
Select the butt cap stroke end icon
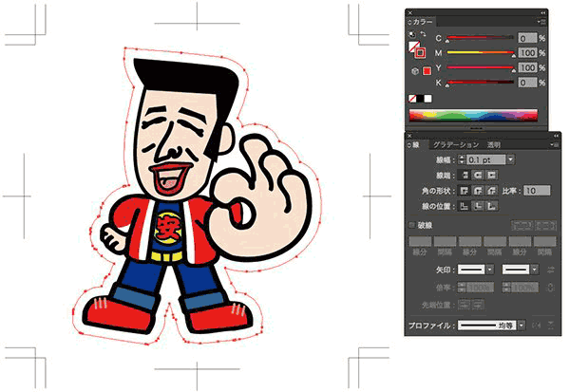click(x=465, y=176)
